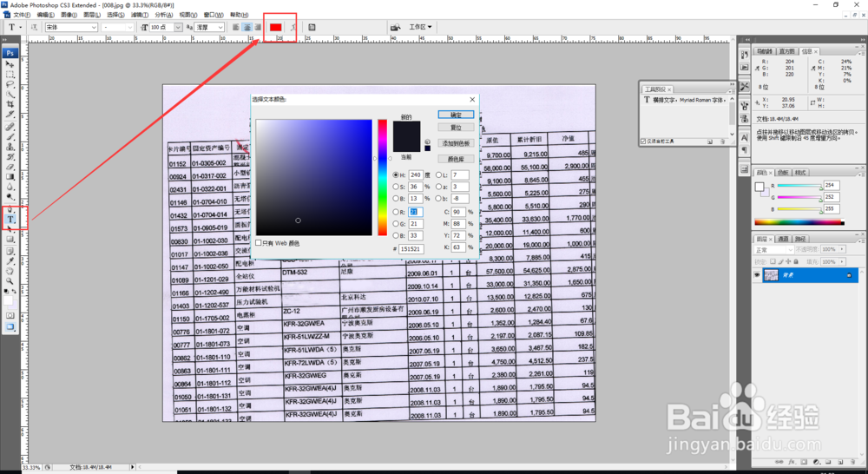The width and height of the screenshot is (868, 474).
Task: Open the anti-aliasing dropdown 浑厚
Action: tap(208, 27)
